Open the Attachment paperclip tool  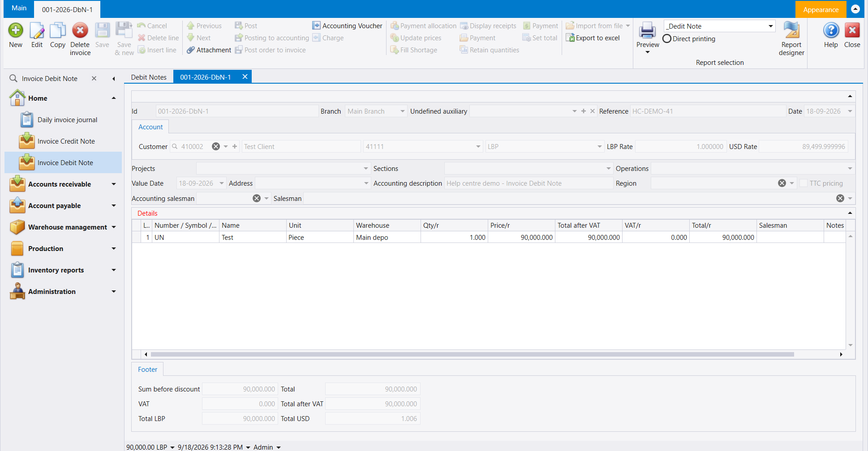pyautogui.click(x=209, y=50)
